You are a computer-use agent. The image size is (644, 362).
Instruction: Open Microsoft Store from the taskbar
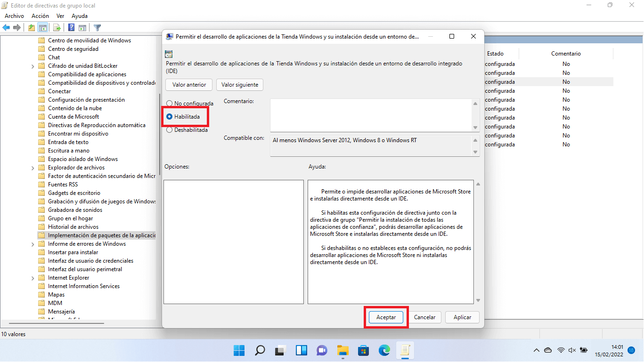coord(364,350)
